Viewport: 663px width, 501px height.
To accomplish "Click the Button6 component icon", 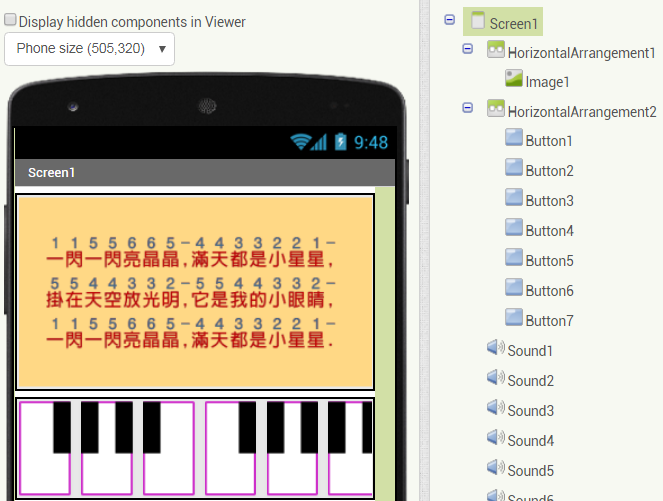I will pyautogui.click(x=514, y=287).
